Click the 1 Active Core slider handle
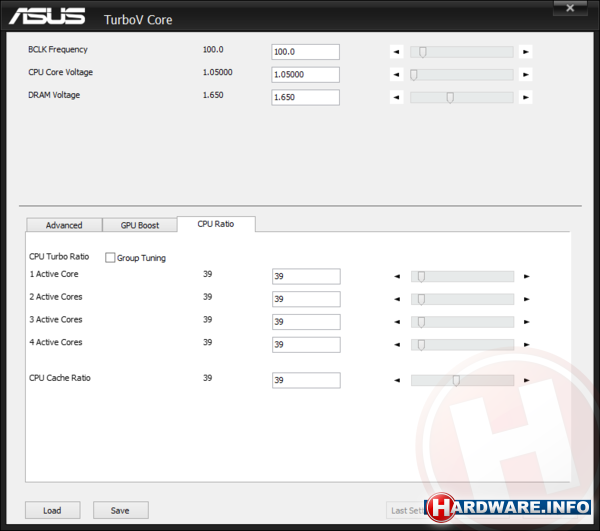This screenshot has width=600, height=531. [x=421, y=277]
